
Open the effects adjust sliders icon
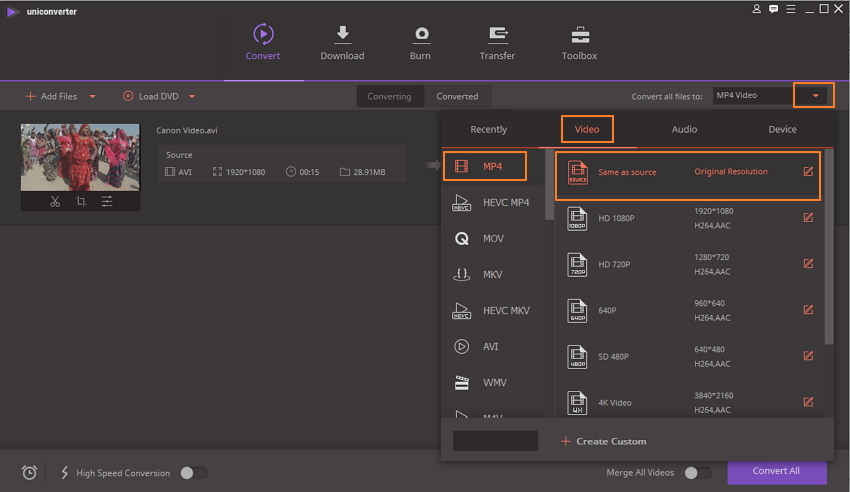coord(107,202)
